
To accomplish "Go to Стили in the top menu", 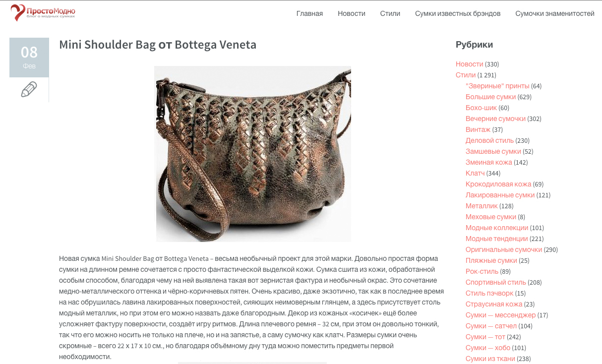I will point(390,13).
